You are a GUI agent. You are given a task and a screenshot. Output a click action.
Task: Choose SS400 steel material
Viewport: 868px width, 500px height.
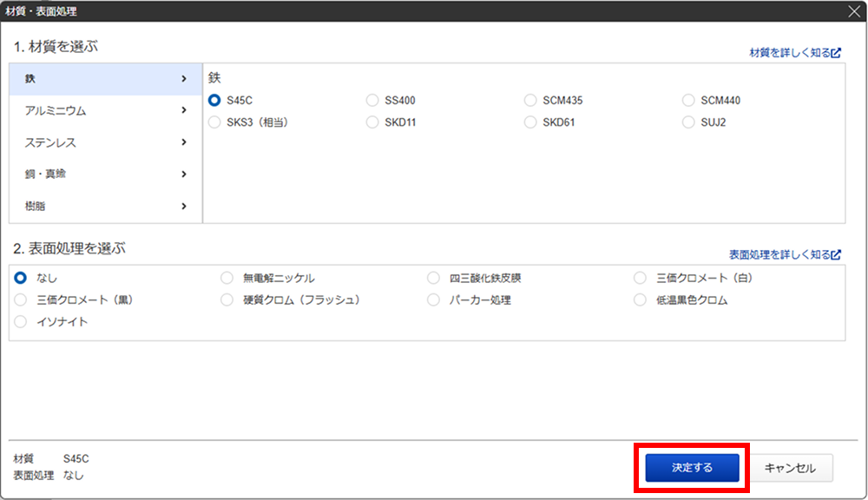click(372, 100)
